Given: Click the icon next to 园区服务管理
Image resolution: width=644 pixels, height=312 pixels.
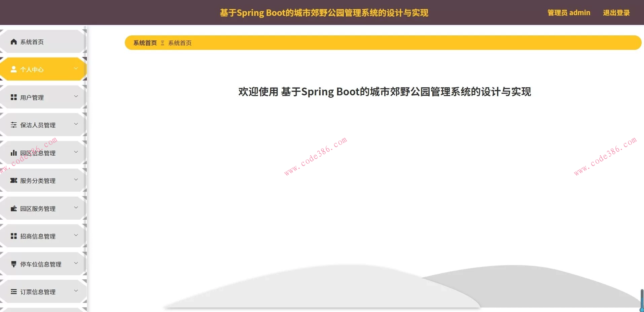Looking at the screenshot, I should point(13,208).
